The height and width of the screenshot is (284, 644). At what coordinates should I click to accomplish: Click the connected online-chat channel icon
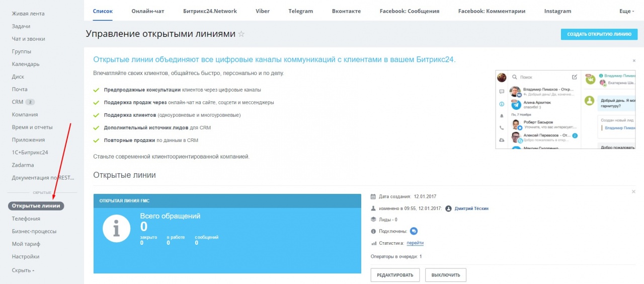point(414,231)
